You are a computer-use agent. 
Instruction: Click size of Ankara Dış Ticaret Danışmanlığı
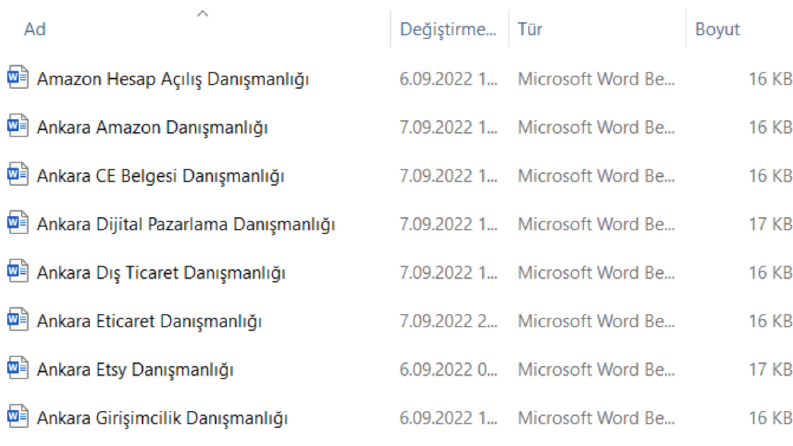[770, 273]
